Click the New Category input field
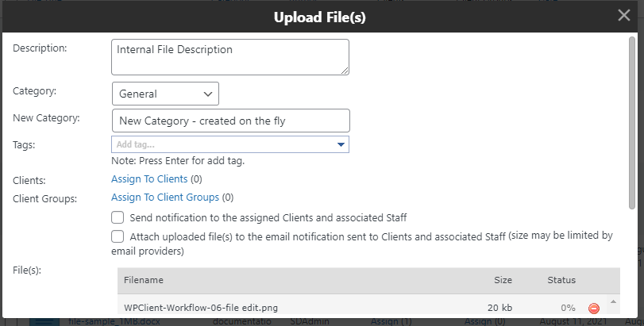644x326 pixels. (231, 121)
